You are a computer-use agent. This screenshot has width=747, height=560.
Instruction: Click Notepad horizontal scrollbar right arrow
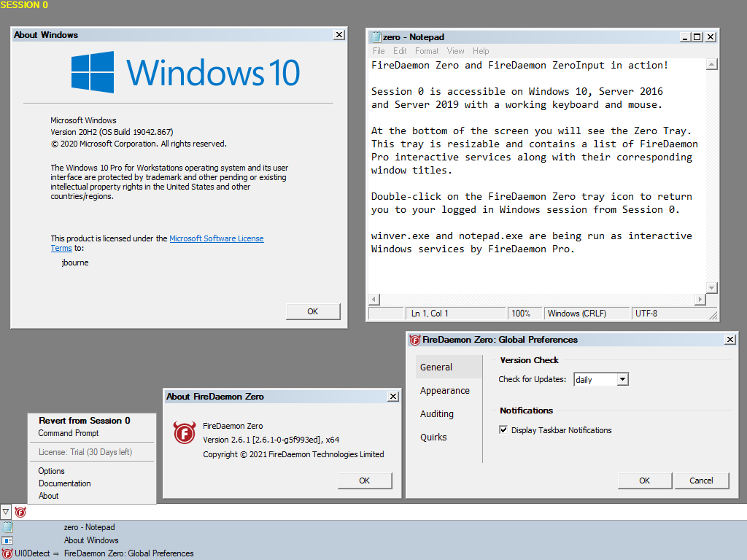700,299
